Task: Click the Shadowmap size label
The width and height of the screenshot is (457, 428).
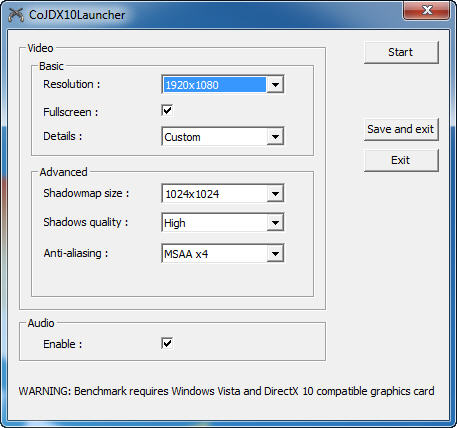Action: [x=86, y=193]
